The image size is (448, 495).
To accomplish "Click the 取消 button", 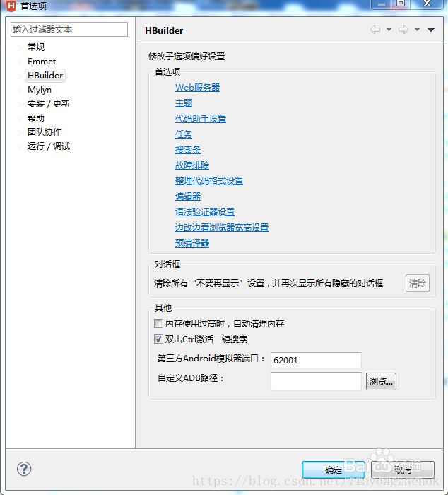I will [403, 470].
